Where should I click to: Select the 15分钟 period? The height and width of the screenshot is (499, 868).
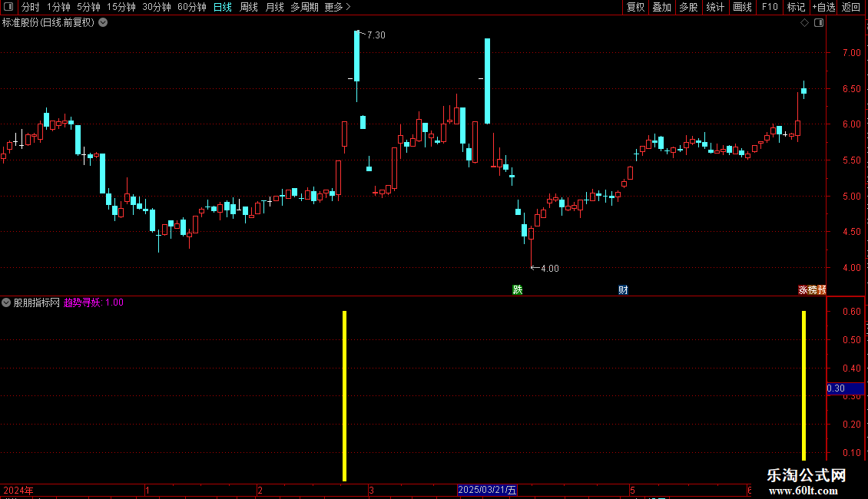(x=121, y=7)
